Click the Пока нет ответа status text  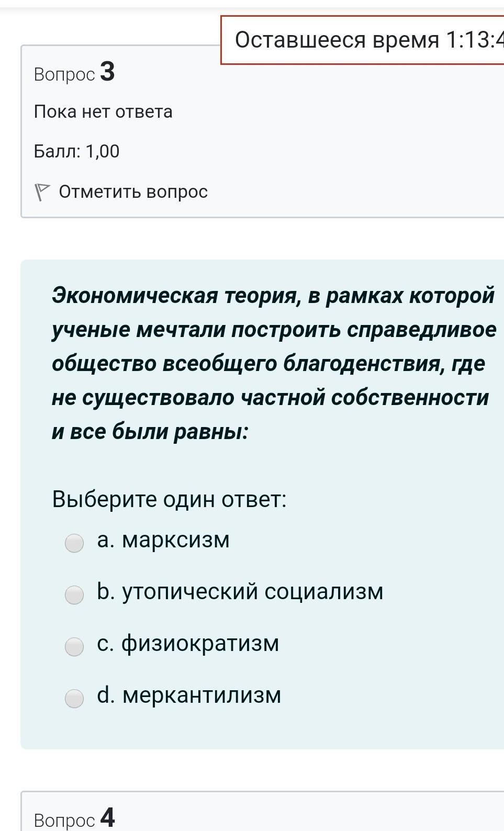pos(103,111)
